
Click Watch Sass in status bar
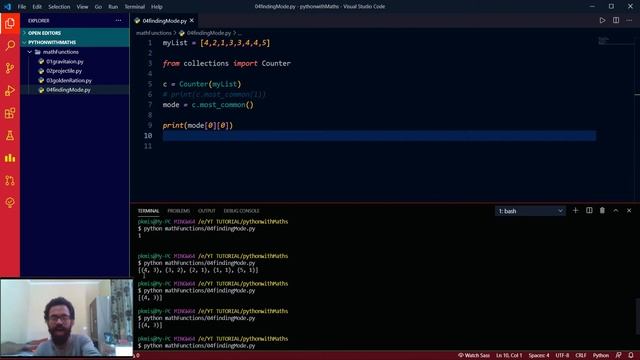[x=473, y=356]
